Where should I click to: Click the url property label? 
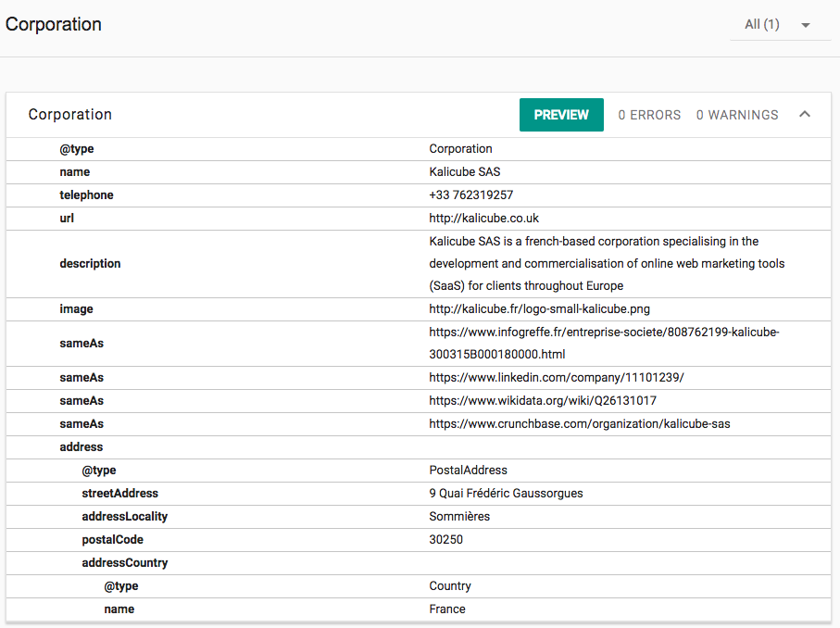[67, 218]
